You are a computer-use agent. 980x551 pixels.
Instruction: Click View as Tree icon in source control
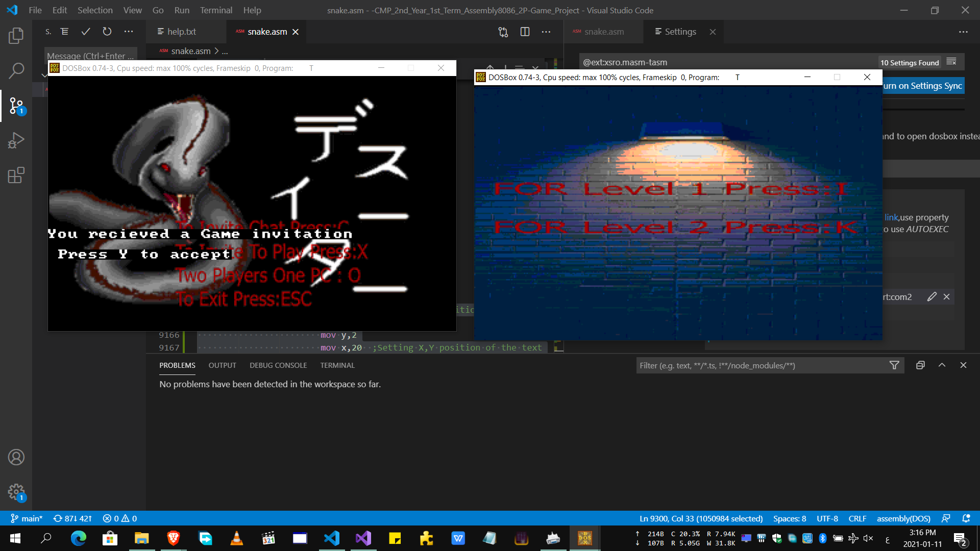click(65, 32)
